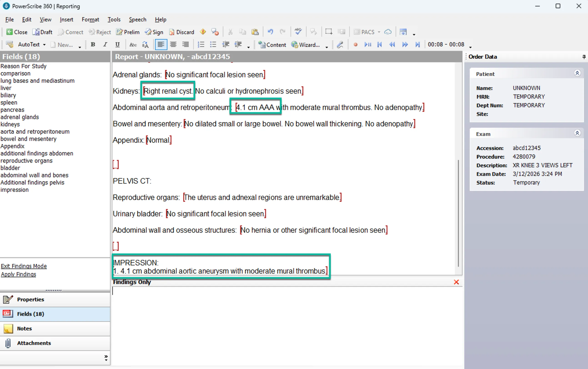The height and width of the screenshot is (369, 588).
Task: Mark the report as Prelim
Action: point(128,32)
